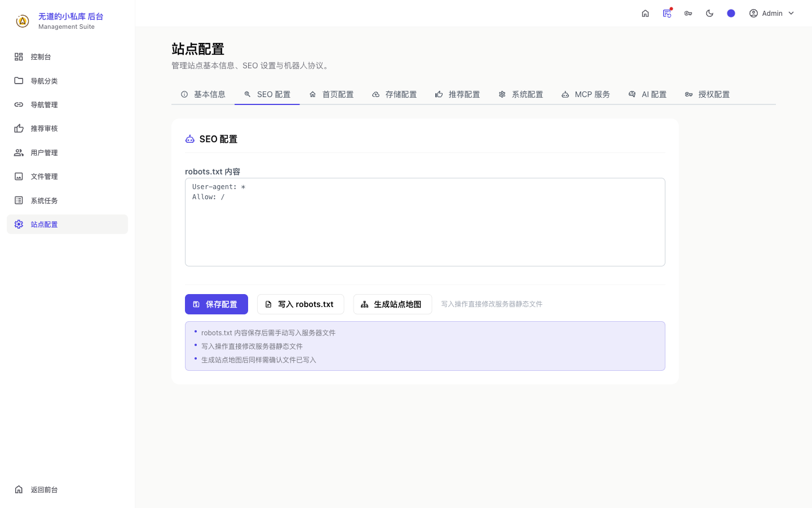Viewport: 812px width, 508px height.
Task: Click the Admin user avatar icon
Action: click(753, 14)
